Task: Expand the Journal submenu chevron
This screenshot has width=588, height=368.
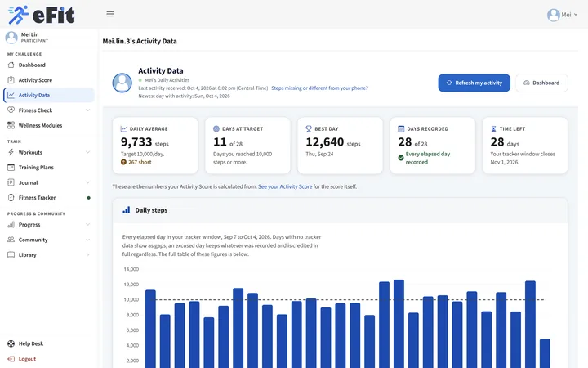Action: coord(87,182)
